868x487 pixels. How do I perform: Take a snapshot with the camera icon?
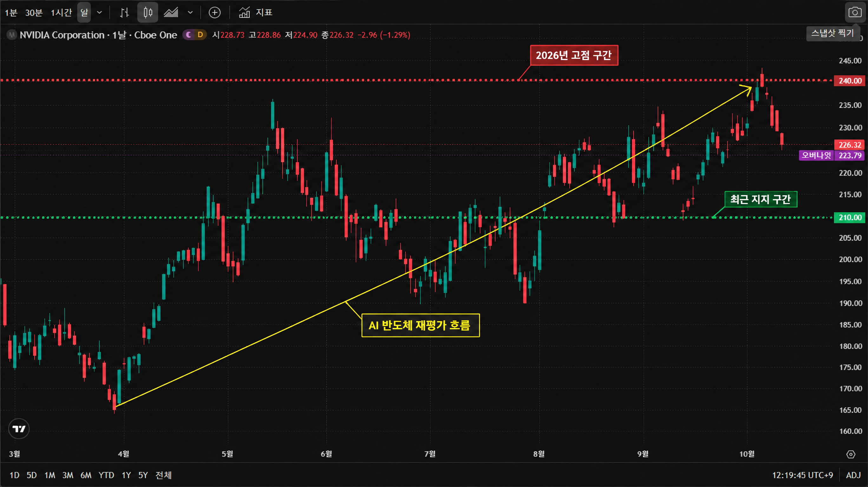coord(855,12)
